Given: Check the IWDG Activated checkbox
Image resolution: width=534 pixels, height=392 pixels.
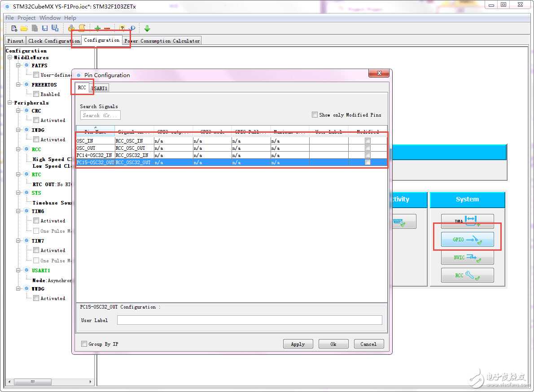Looking at the screenshot, I should pyautogui.click(x=36, y=139).
